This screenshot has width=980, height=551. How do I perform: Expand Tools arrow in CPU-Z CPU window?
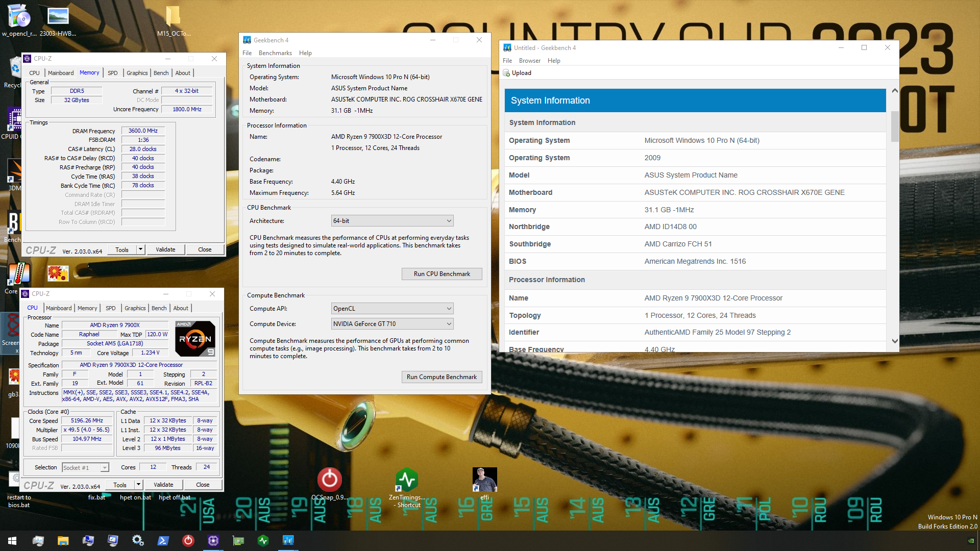tap(138, 485)
